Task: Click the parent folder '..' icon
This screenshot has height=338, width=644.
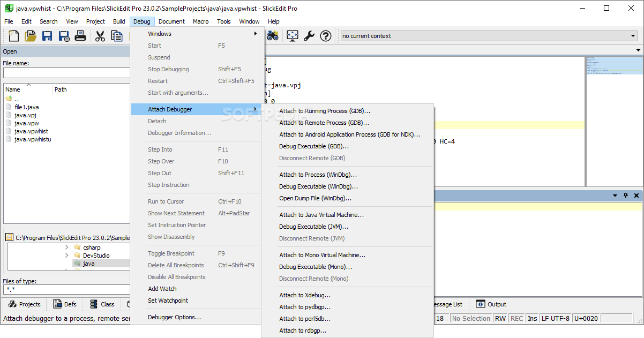Action: coord(9,99)
